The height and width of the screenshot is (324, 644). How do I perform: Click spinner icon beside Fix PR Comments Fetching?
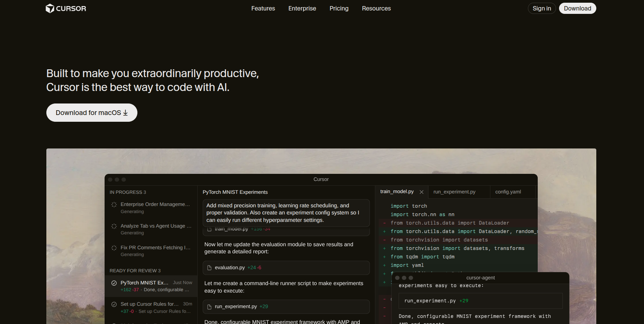pos(114,248)
